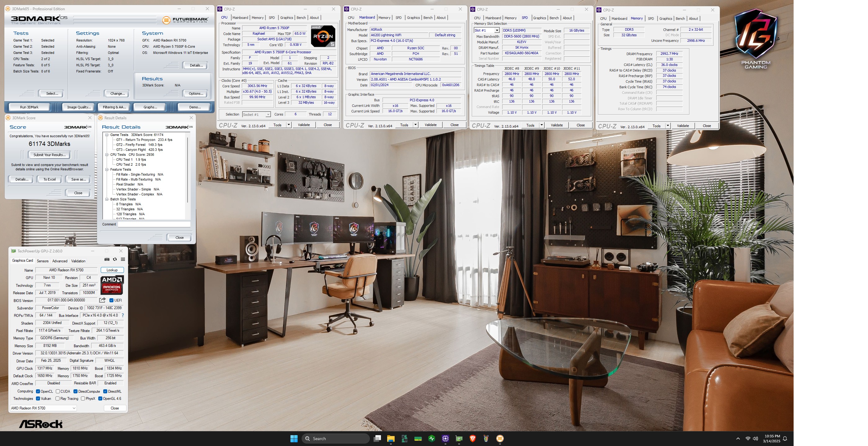The width and height of the screenshot is (868, 446).
Task: Click the Lookup button in GPU-Z
Action: tap(112, 270)
